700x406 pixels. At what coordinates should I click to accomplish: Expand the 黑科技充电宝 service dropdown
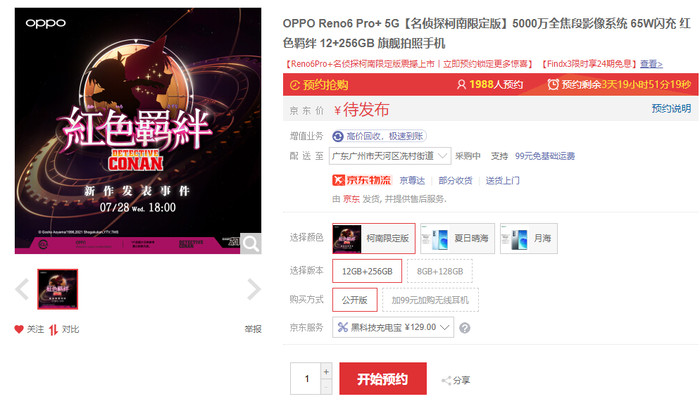(x=393, y=327)
